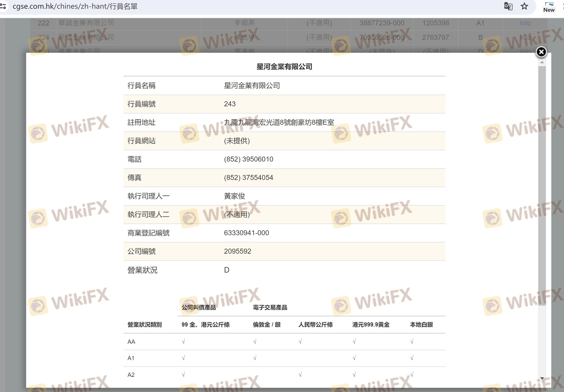Click phone number (852) 39506010
This screenshot has width=564, height=392.
pyautogui.click(x=248, y=159)
